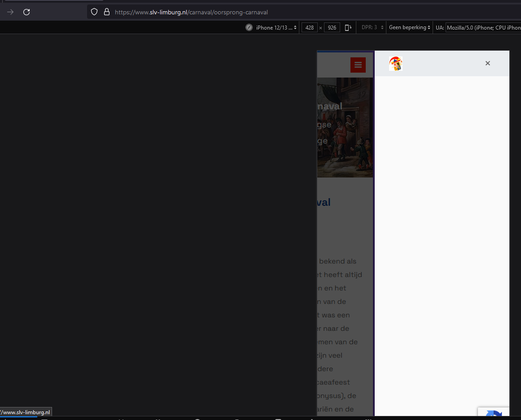Click the Safari compass icon beside device name
This screenshot has width=521, height=420.
click(x=249, y=27)
